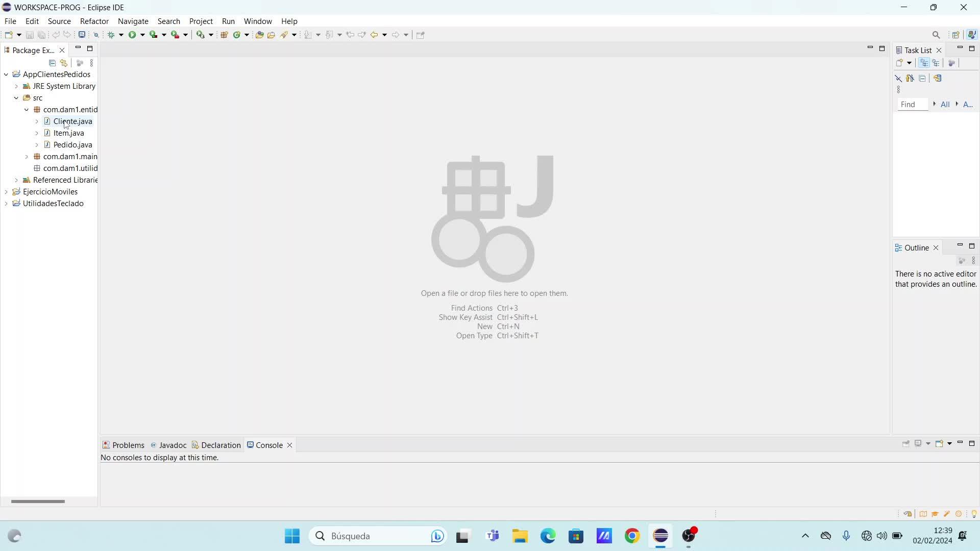Click Synchronize Changed icon in Task List
This screenshot has height=551, width=980.
click(937, 78)
